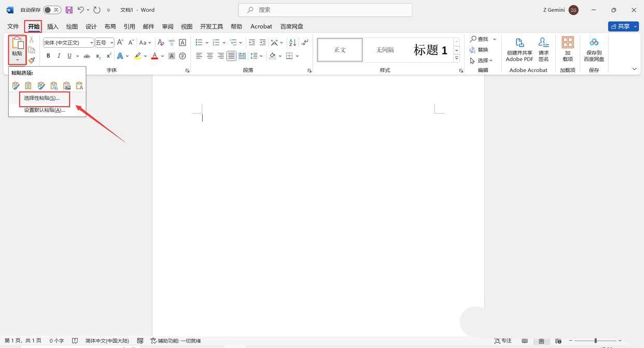Click the red font color A button
The width and height of the screenshot is (644, 348).
coord(155,56)
